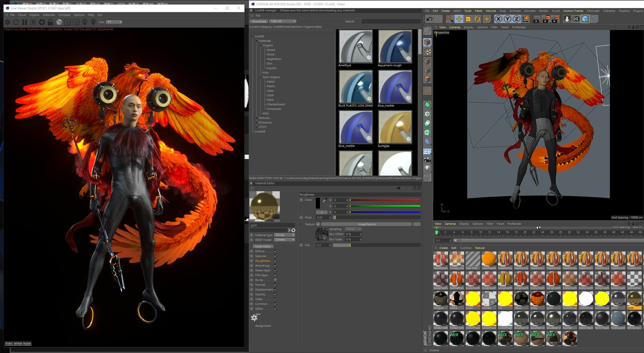Select the Move tool in Cinema 4D
Image resolution: width=644 pixels, height=353 pixels.
click(459, 19)
